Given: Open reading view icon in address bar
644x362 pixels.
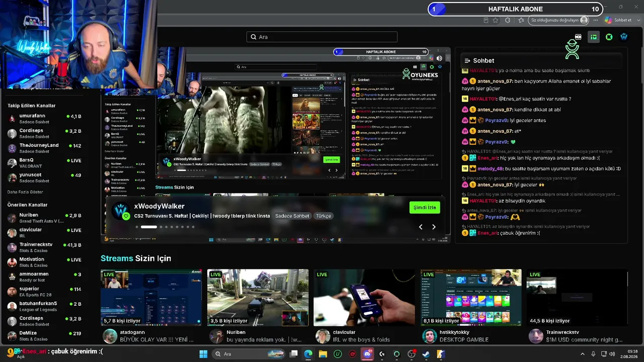Looking at the screenshot, I should (x=486, y=20).
